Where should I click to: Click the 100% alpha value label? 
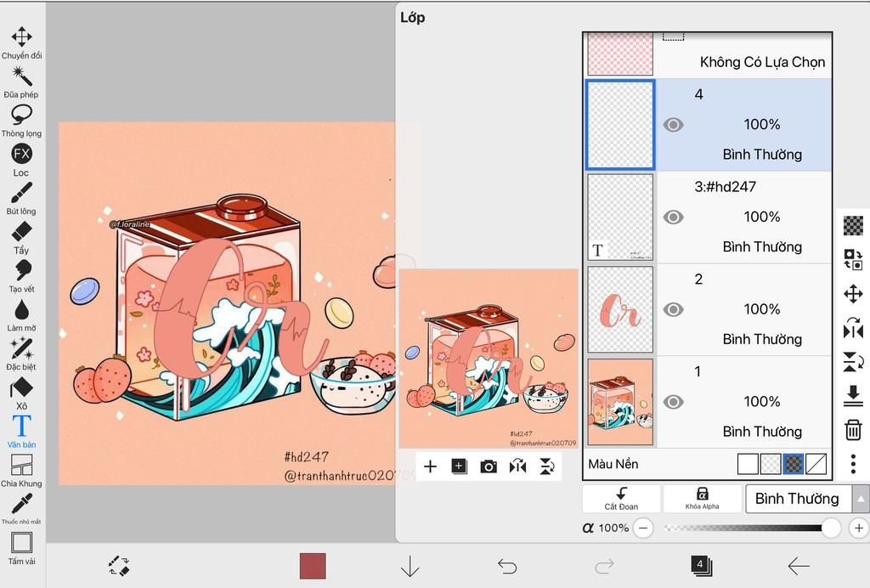click(613, 528)
